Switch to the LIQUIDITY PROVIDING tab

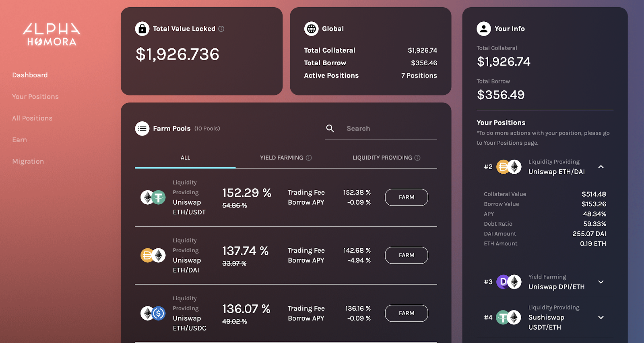point(386,158)
